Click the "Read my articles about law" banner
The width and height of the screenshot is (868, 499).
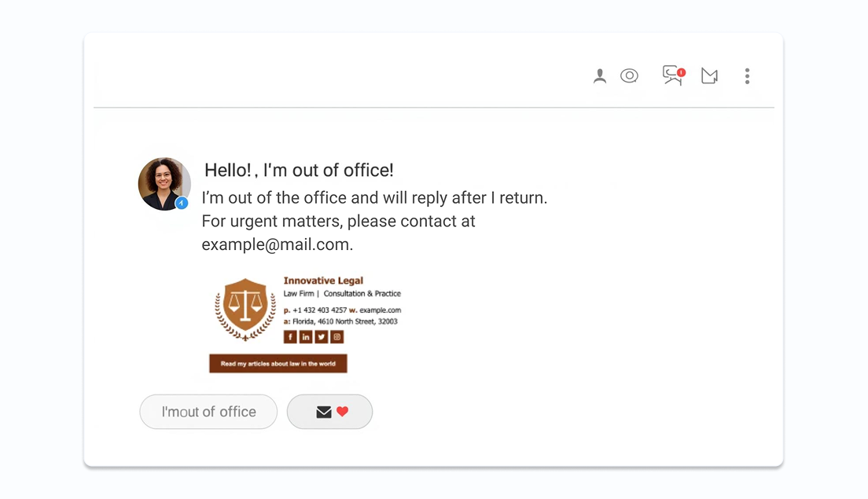(x=278, y=363)
